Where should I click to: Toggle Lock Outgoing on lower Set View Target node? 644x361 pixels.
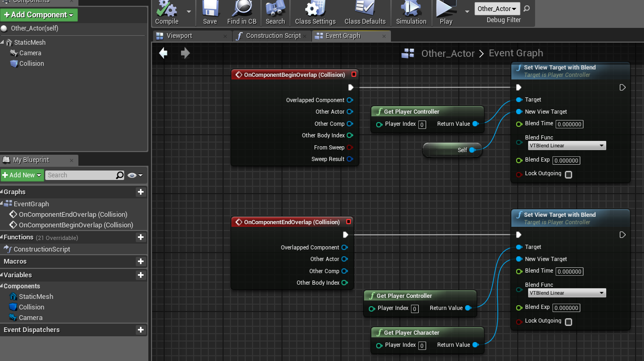568,322
